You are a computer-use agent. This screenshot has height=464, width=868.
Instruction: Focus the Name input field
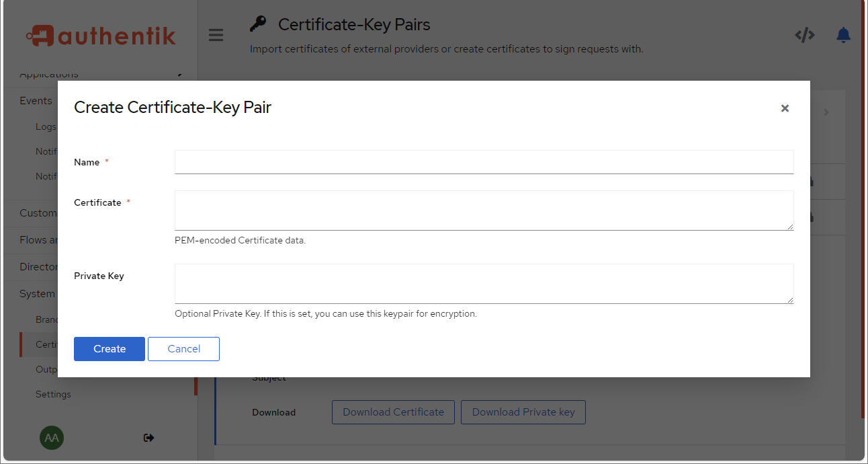[484, 162]
